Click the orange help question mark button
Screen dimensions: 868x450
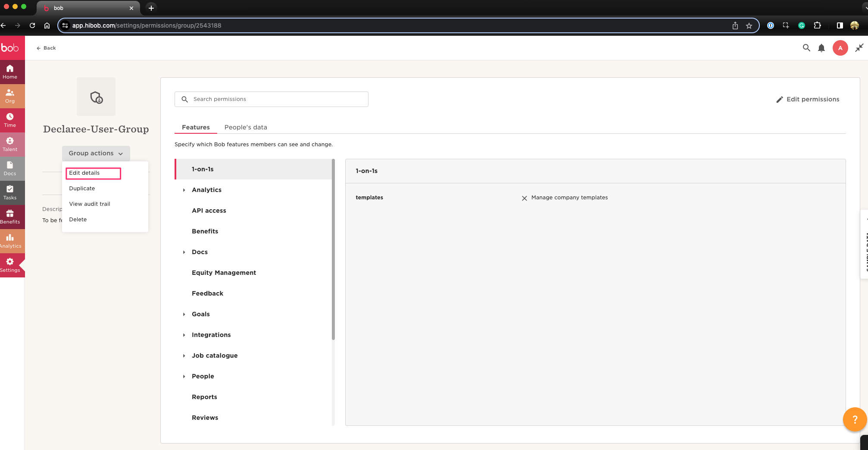(855, 419)
